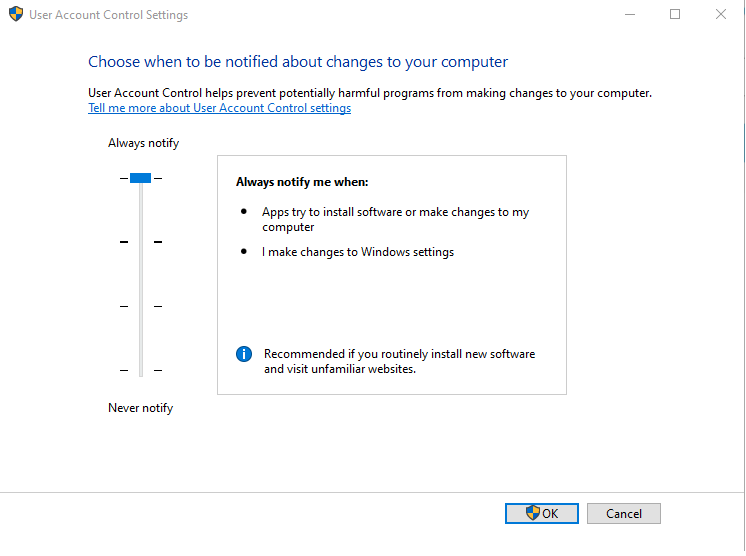Click the blue slider thumb at Always notify
The width and height of the screenshot is (746, 556).
140,178
